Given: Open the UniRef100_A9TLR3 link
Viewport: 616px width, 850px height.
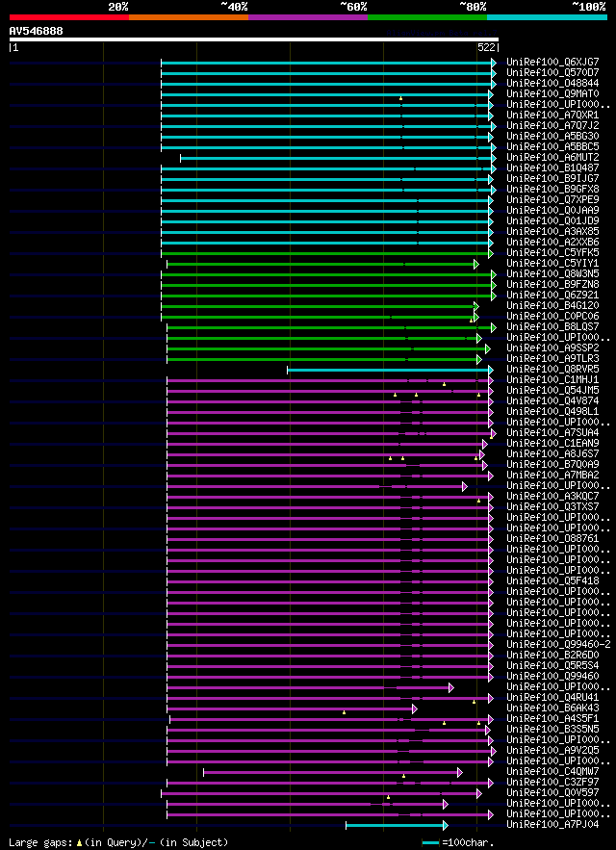Looking at the screenshot, I should click(x=552, y=358).
